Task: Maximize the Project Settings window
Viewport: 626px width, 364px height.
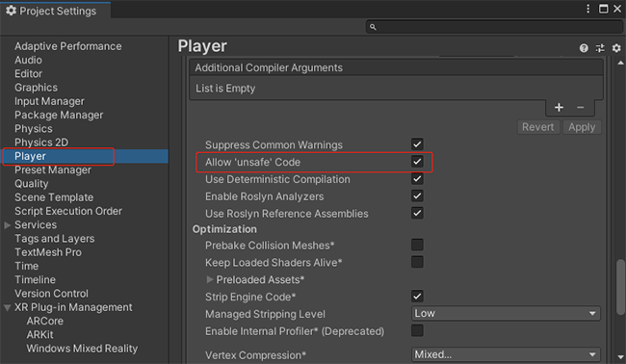Action: pos(604,9)
